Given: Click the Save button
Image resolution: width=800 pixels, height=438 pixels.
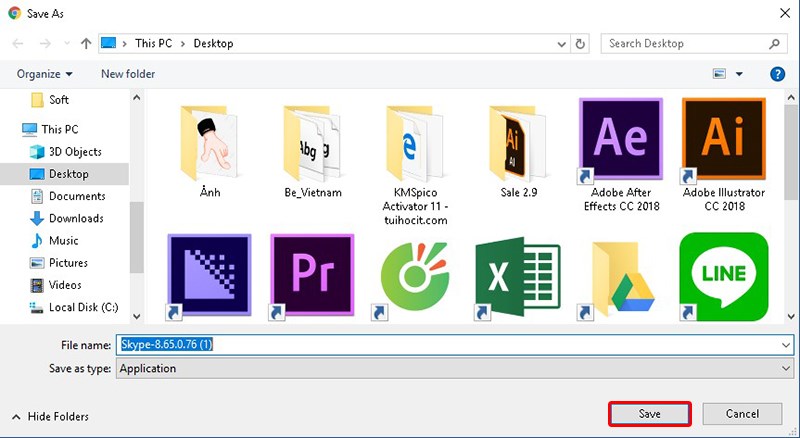Looking at the screenshot, I should 649,414.
